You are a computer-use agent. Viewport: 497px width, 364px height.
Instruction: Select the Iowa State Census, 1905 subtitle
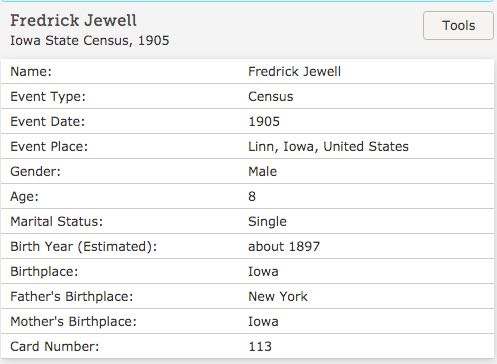pos(90,41)
